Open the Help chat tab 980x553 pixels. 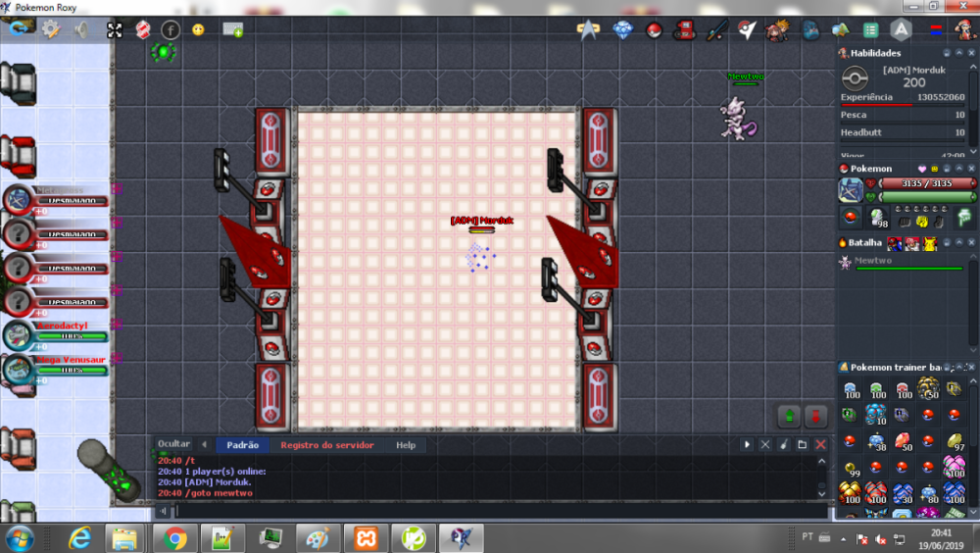tap(406, 445)
